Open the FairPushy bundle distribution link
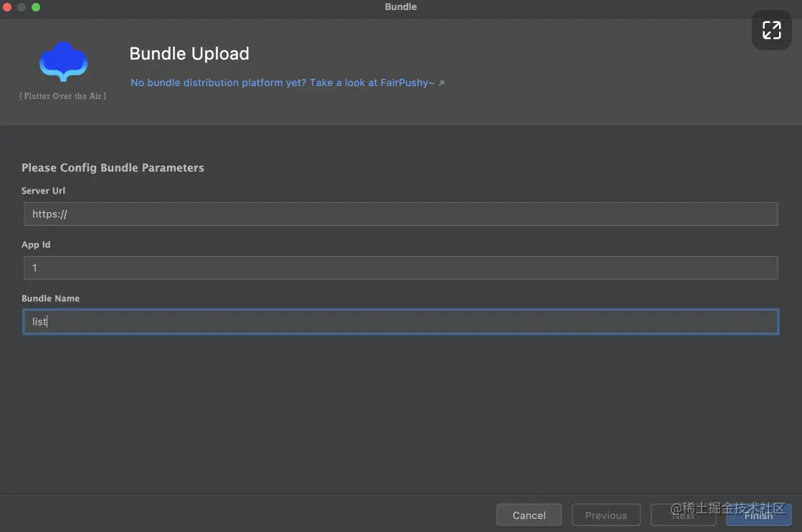This screenshot has height=532, width=802. tap(283, 82)
